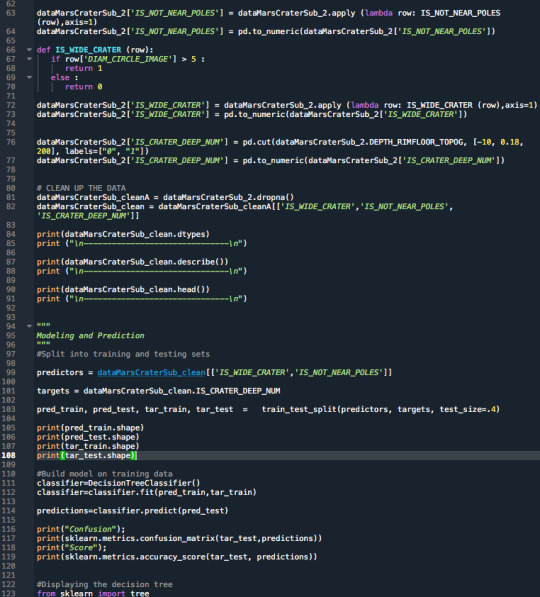Click the '# CLEAN UP THE DATA' comment
Screen dimensions: 540x597
[81, 188]
